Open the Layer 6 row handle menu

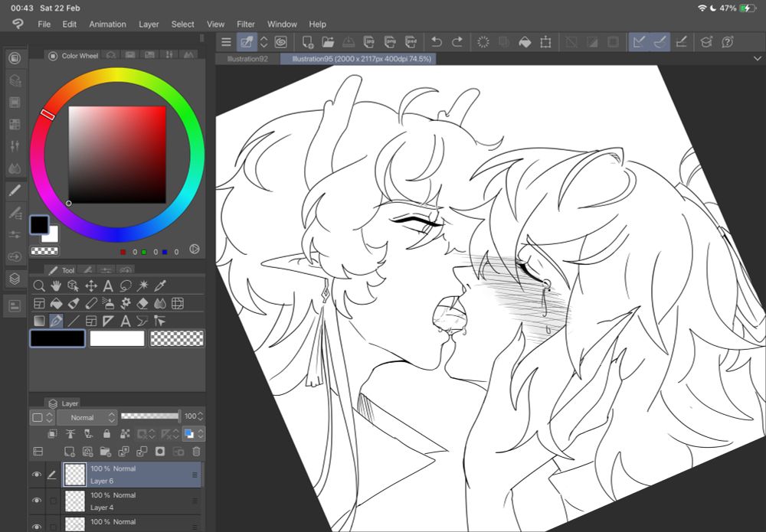pos(195,475)
